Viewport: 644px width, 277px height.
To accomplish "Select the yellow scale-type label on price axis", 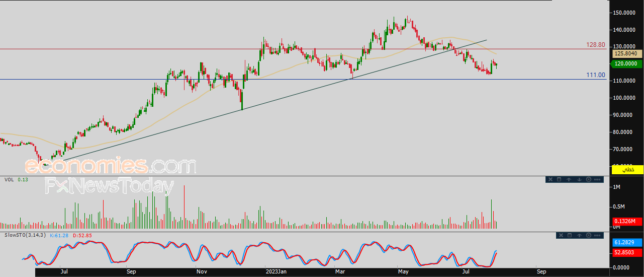I will pos(627,170).
